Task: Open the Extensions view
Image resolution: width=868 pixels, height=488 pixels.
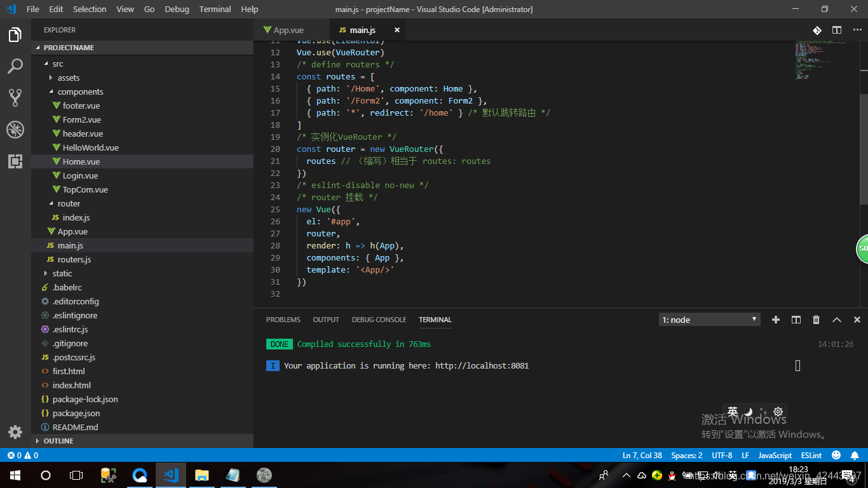Action: pos(15,161)
